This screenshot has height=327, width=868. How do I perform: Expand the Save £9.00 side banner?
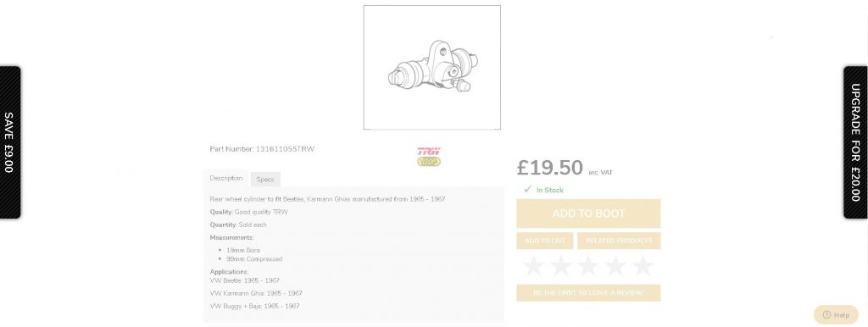pyautogui.click(x=9, y=142)
